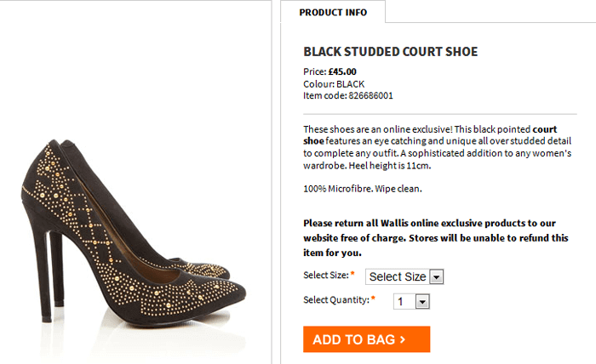Click the Select Quantity label

point(336,300)
